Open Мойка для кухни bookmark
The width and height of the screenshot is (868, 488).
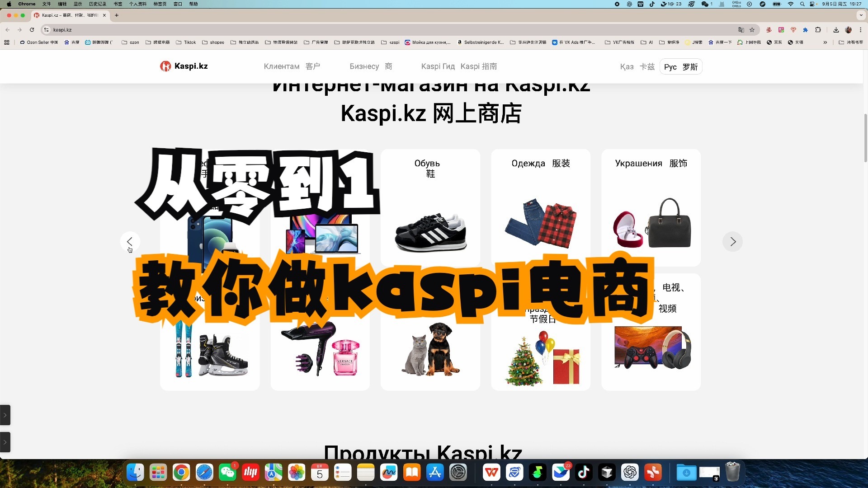[x=428, y=42]
